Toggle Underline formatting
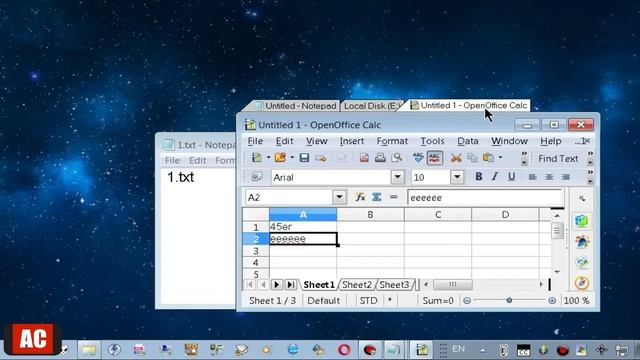The image size is (640, 360). [x=511, y=176]
